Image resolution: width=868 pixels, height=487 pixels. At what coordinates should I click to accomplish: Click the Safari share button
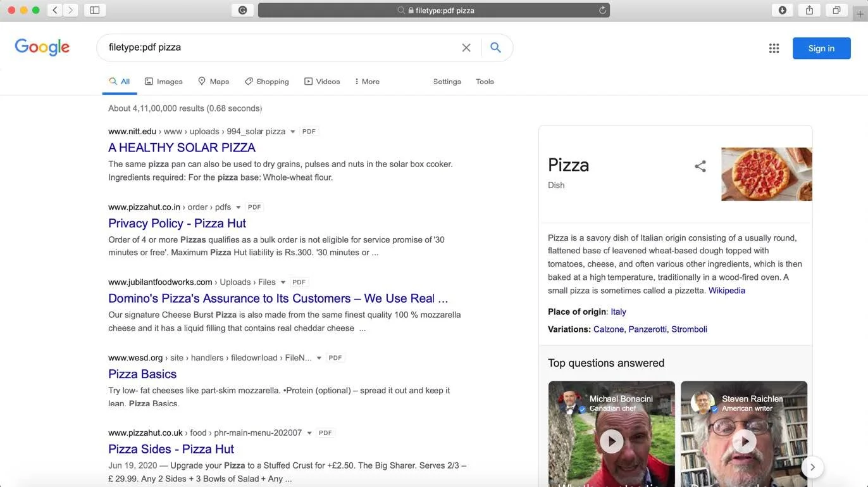click(x=809, y=10)
